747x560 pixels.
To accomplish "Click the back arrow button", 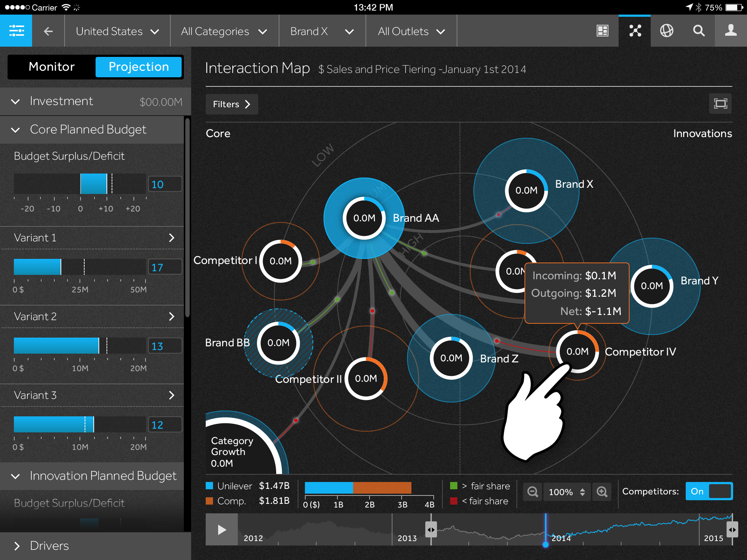I will coord(48,31).
